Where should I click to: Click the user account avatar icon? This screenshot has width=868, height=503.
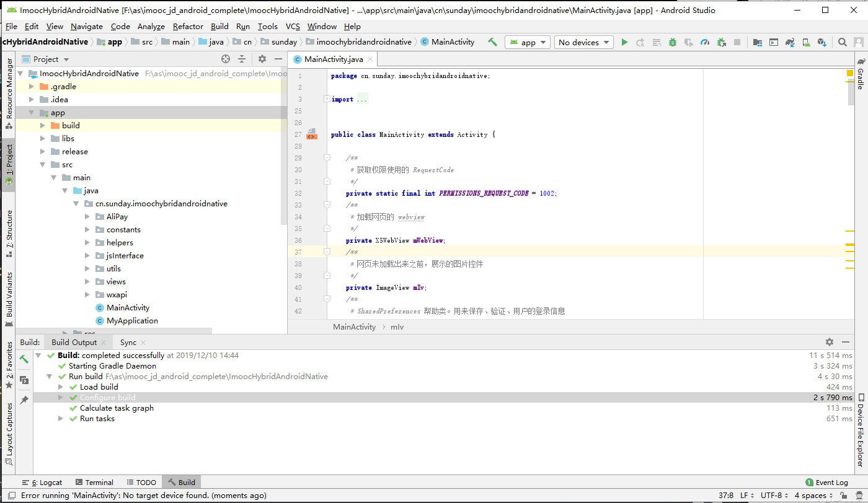click(x=859, y=42)
